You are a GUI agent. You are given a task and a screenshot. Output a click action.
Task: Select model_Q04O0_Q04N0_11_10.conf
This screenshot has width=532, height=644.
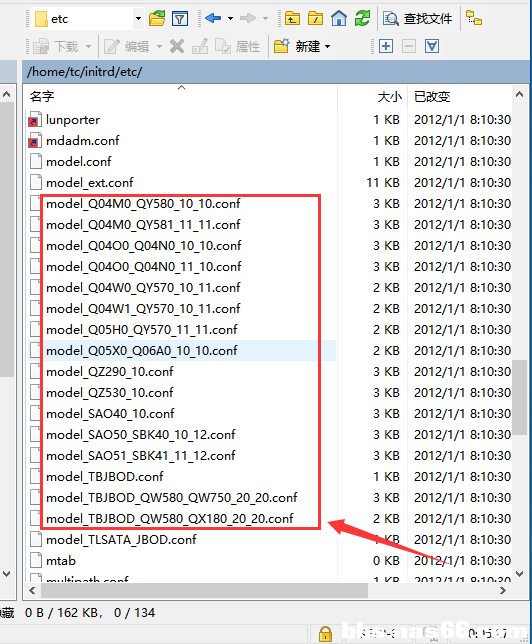click(144, 266)
